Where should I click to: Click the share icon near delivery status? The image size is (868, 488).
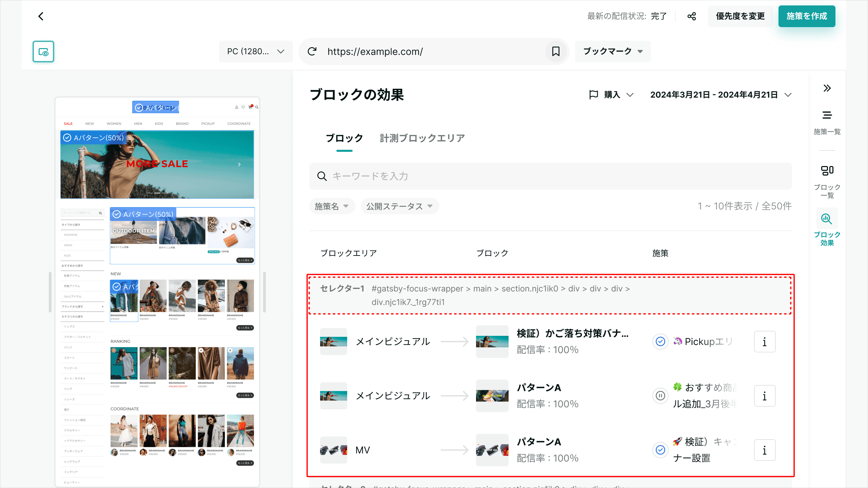point(692,16)
